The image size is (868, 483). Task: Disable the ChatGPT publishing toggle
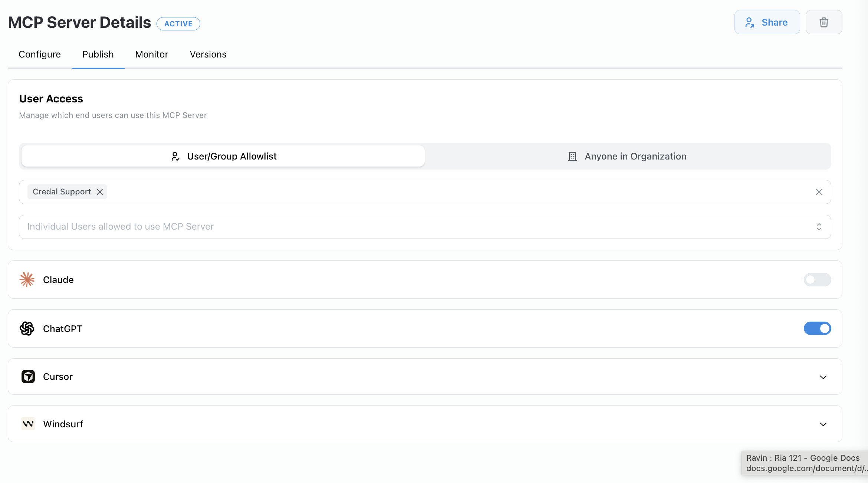click(817, 328)
